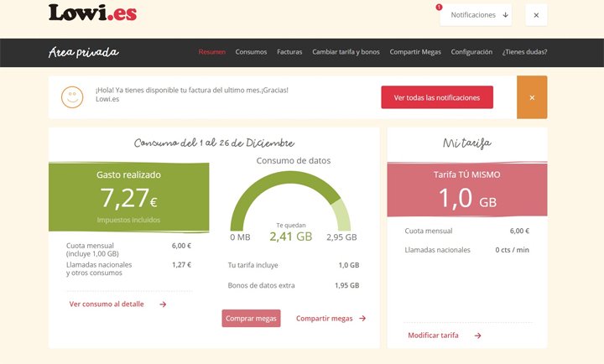
Task: Open the Compartir megas link
Action: click(325, 319)
